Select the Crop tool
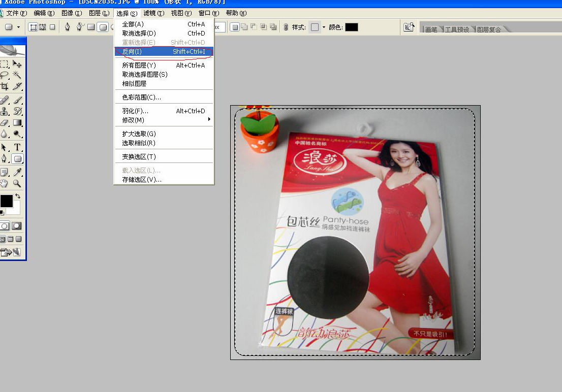 pos(4,86)
